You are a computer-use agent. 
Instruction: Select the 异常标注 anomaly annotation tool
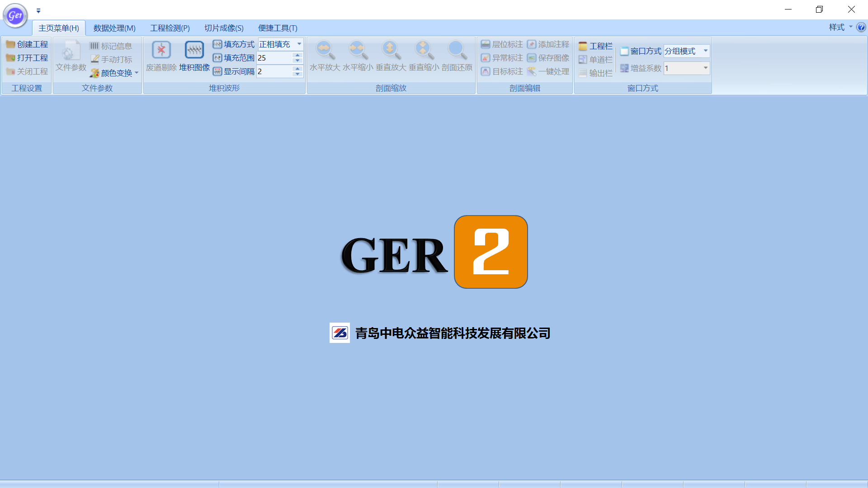point(502,58)
